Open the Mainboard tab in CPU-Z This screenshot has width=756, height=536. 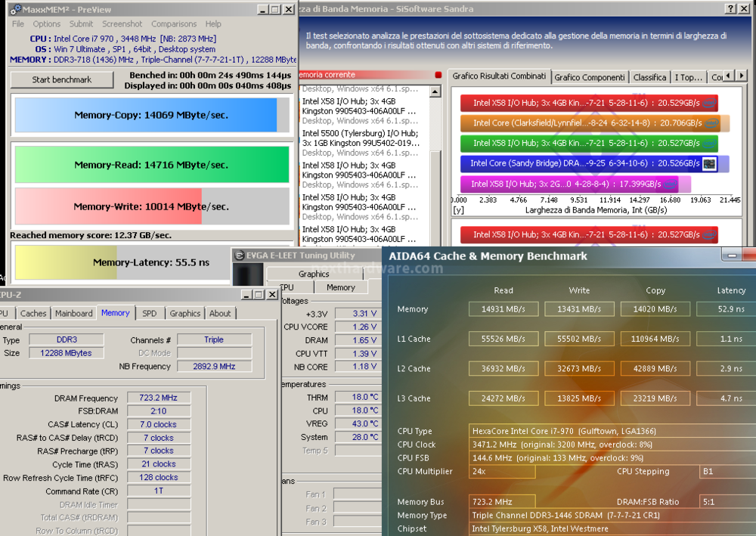pyautogui.click(x=74, y=313)
